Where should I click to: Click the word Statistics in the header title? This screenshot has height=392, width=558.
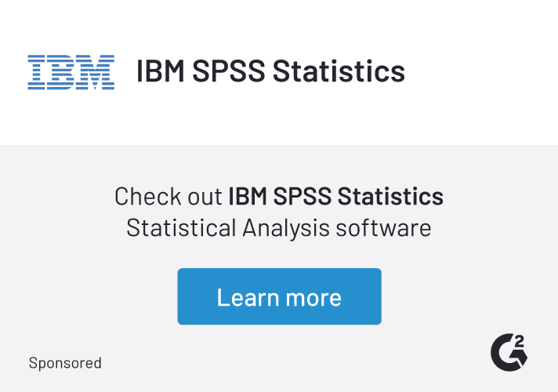point(339,71)
